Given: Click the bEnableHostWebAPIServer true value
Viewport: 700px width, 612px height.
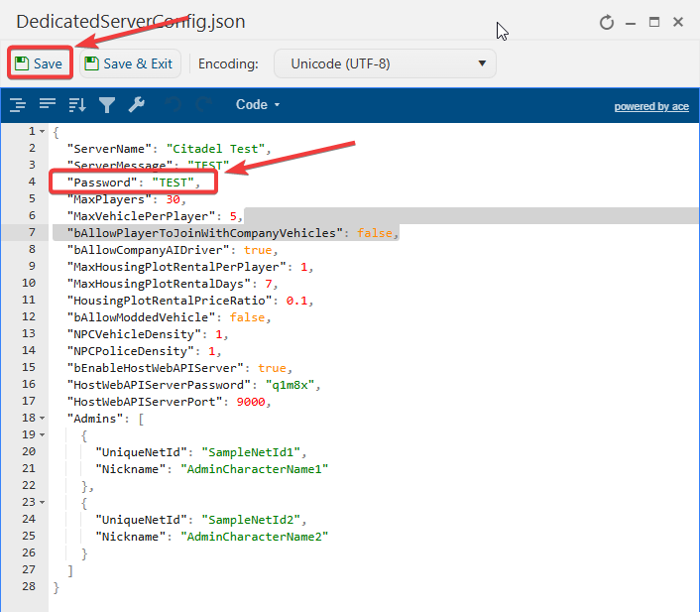Looking at the screenshot, I should tap(272, 368).
